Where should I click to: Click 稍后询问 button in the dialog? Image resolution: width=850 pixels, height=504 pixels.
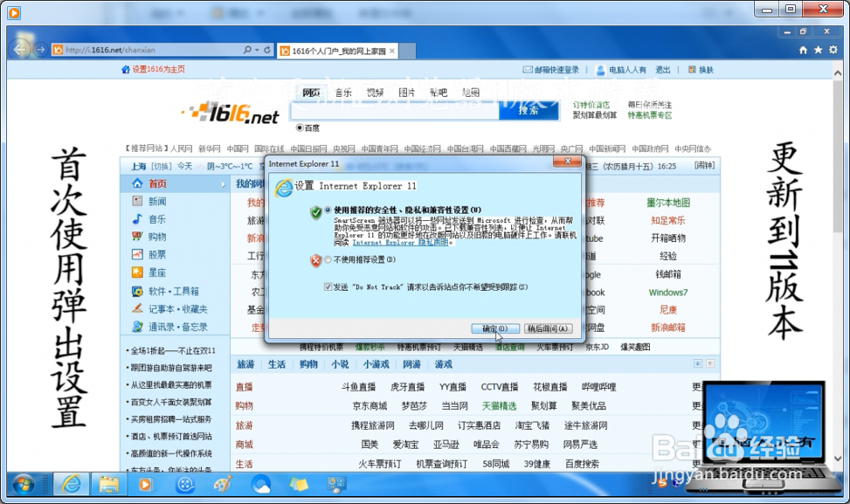coord(548,328)
